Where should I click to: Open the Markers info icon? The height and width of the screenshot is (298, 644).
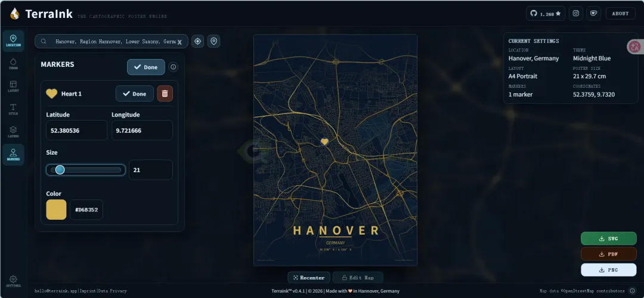pyautogui.click(x=174, y=67)
